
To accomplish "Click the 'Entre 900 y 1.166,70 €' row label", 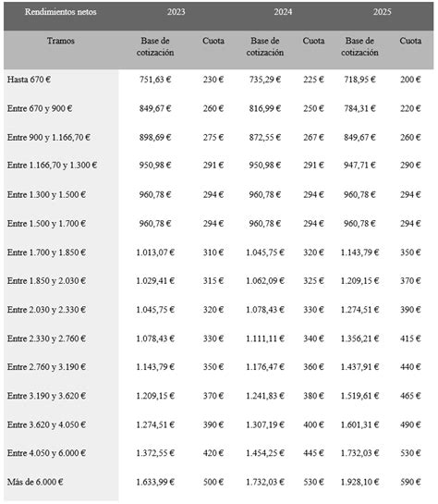I will pyautogui.click(x=48, y=137).
